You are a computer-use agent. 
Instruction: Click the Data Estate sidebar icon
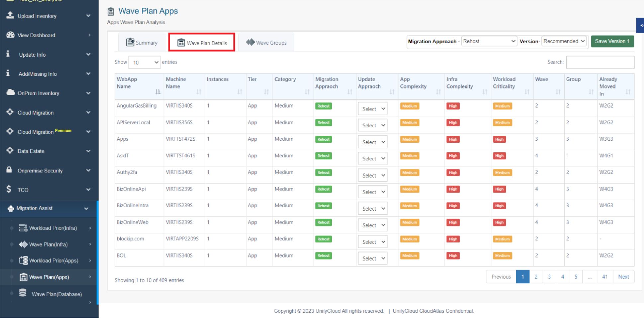[x=10, y=150]
